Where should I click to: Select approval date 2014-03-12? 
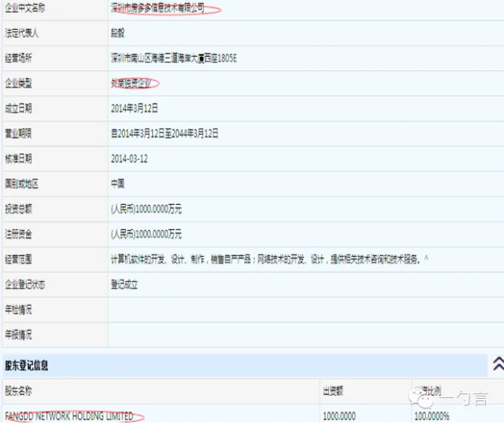(129, 158)
